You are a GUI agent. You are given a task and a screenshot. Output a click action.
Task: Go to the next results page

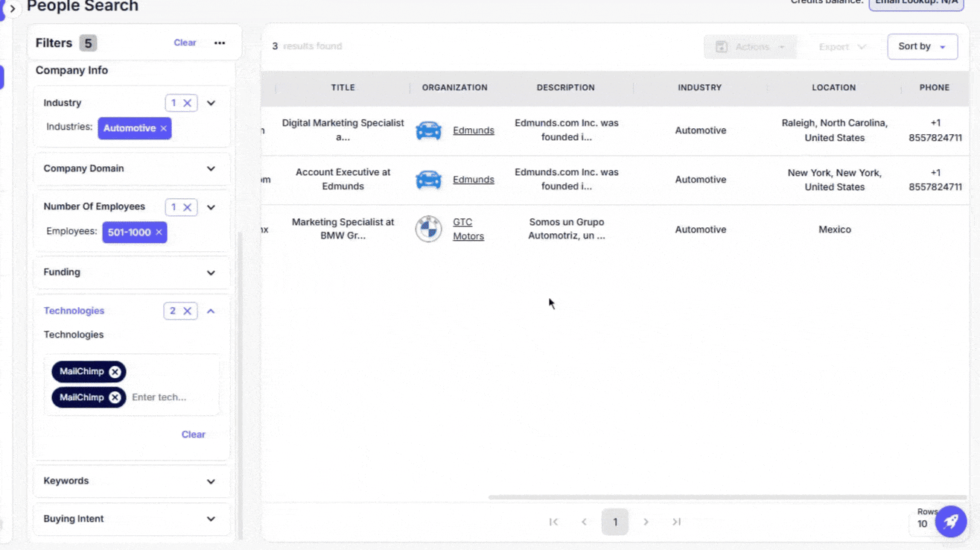[x=646, y=522]
